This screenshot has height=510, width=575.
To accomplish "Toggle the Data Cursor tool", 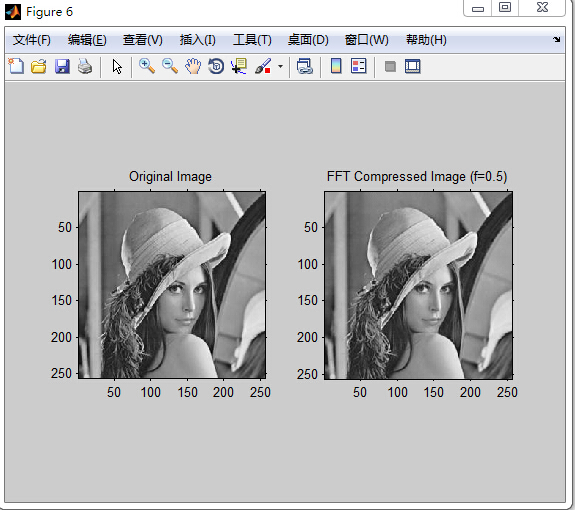I will (x=239, y=66).
